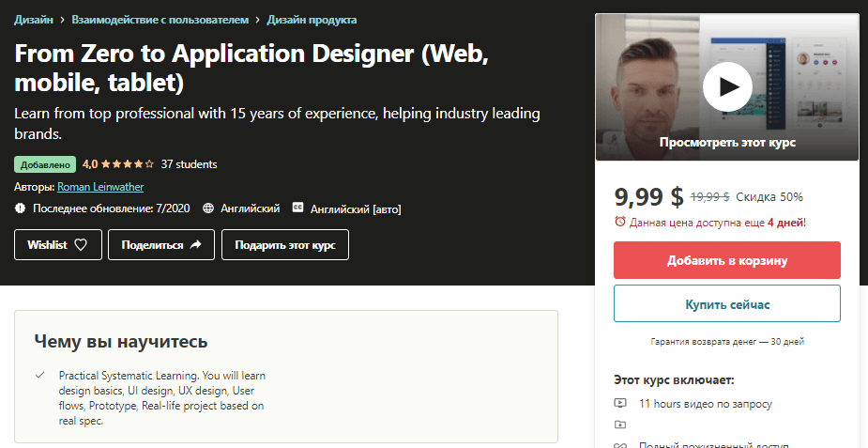Click the last-update alert badge icon
The image size is (868, 448).
21,209
